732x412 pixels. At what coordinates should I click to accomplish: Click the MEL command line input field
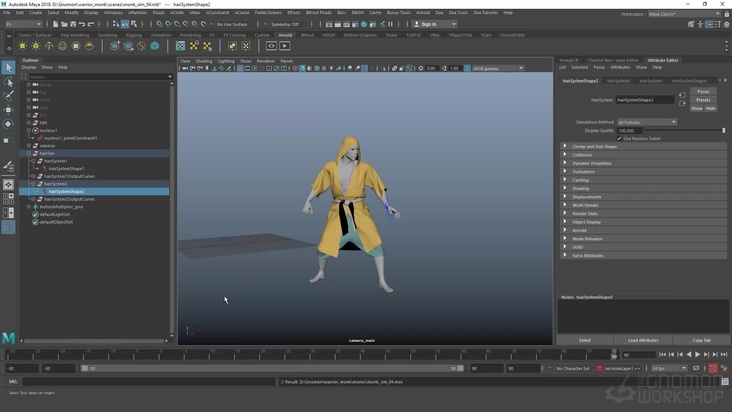(149, 382)
